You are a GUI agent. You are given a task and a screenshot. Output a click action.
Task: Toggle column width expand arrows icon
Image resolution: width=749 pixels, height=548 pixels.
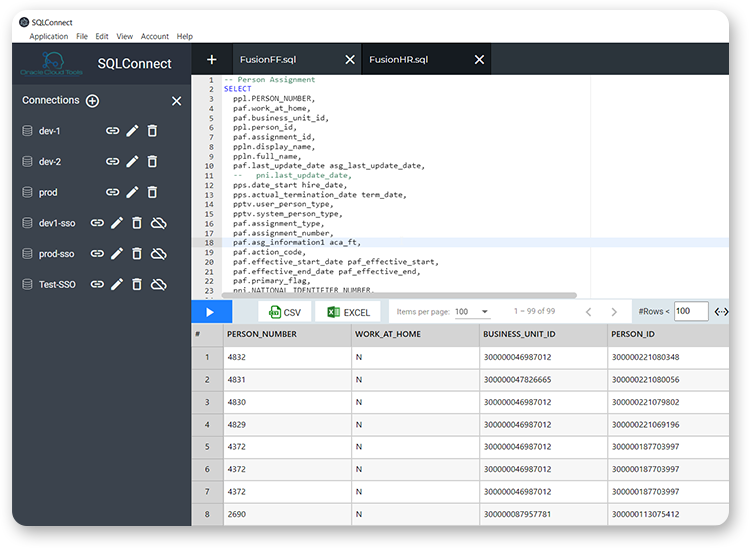pyautogui.click(x=721, y=312)
